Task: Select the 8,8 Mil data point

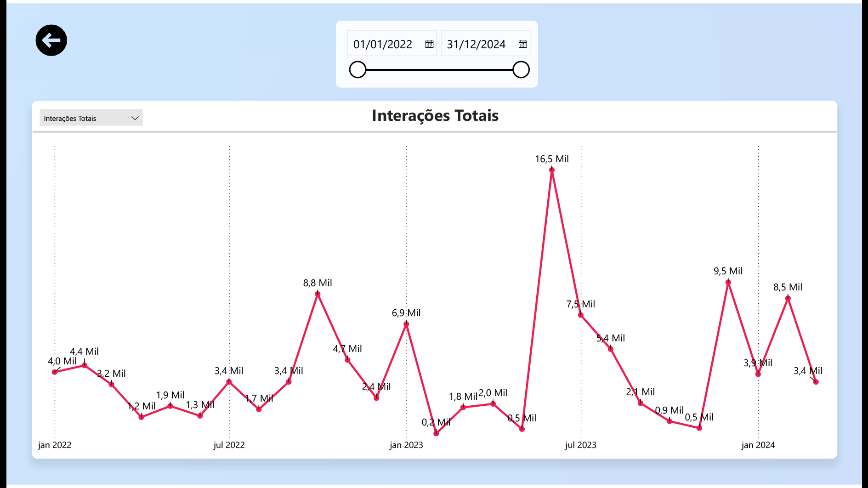Action: coord(318,294)
